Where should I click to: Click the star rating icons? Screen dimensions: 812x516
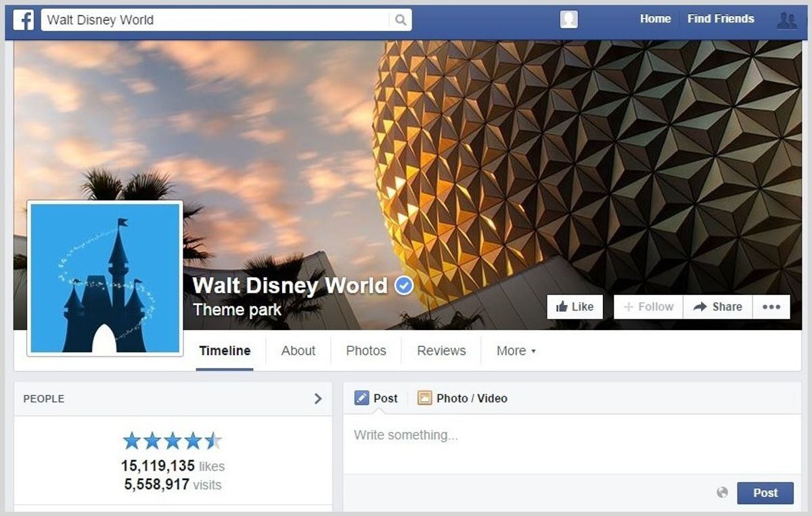tap(173, 442)
